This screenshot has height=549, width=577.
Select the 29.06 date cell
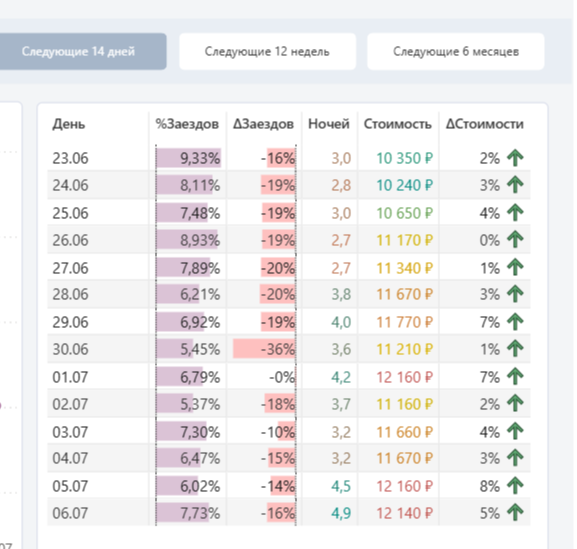tap(70, 322)
